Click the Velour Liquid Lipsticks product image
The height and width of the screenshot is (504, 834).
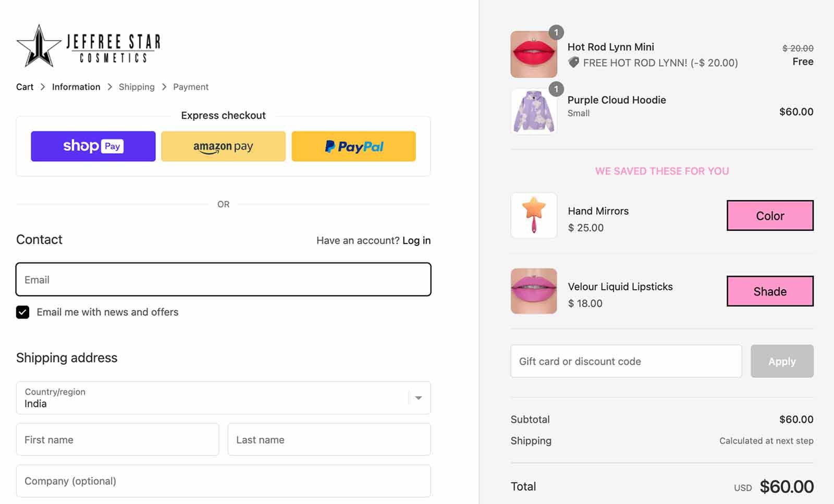click(534, 291)
